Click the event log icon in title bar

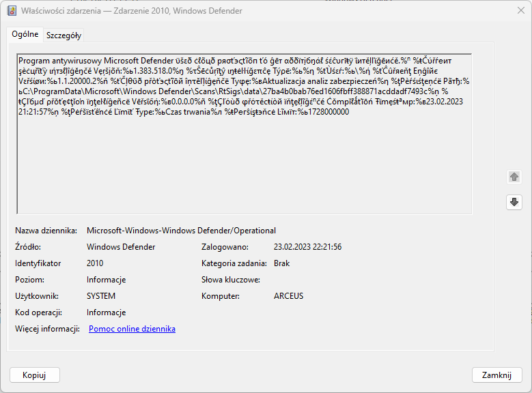[12, 11]
